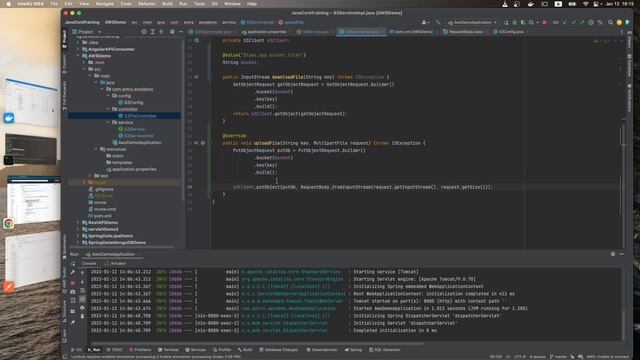
Task: Click the Console tab in Run panel
Action: click(x=89, y=263)
